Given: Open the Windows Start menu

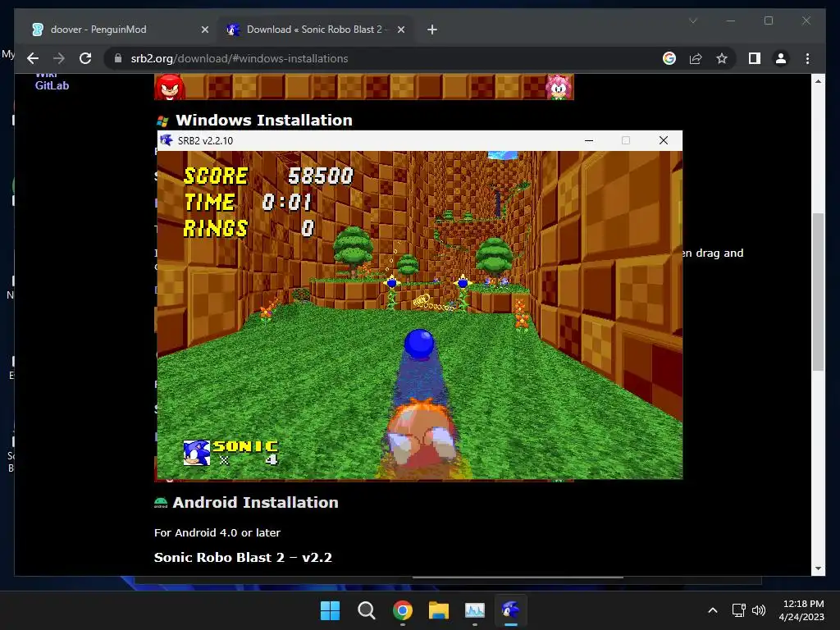Looking at the screenshot, I should pyautogui.click(x=330, y=610).
